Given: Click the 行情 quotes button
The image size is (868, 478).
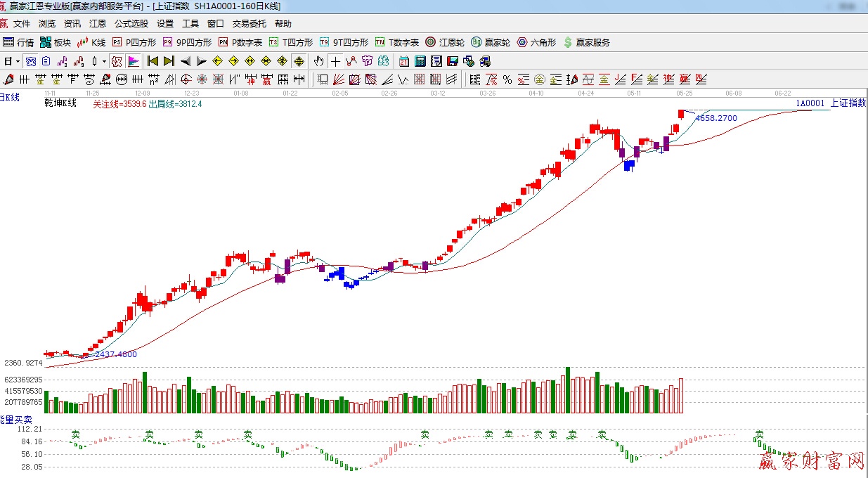Looking at the screenshot, I should (x=19, y=43).
